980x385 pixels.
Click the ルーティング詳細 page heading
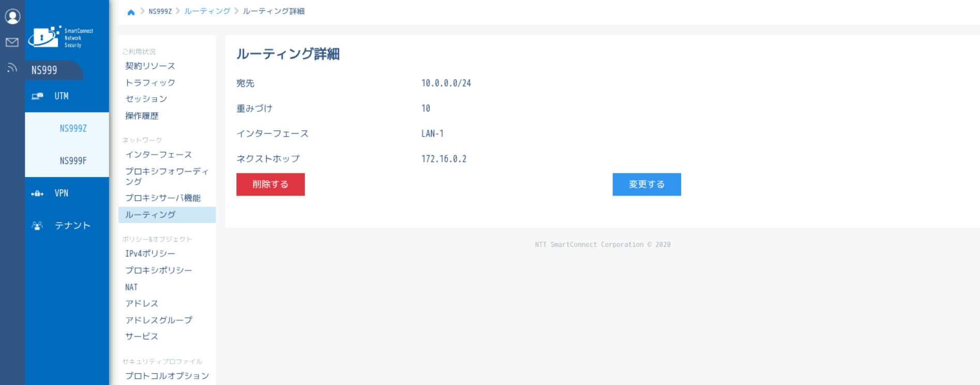coord(288,54)
